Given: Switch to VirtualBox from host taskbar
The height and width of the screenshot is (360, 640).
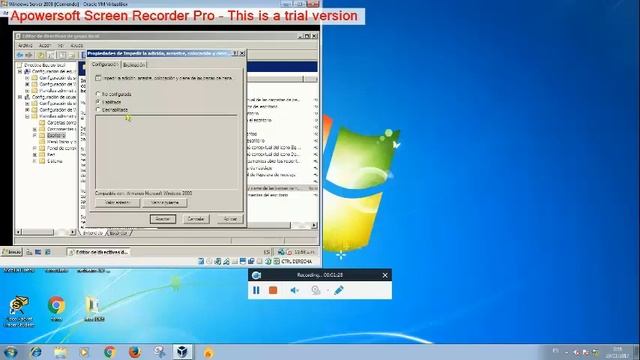Looking at the screenshot, I should click(x=182, y=352).
